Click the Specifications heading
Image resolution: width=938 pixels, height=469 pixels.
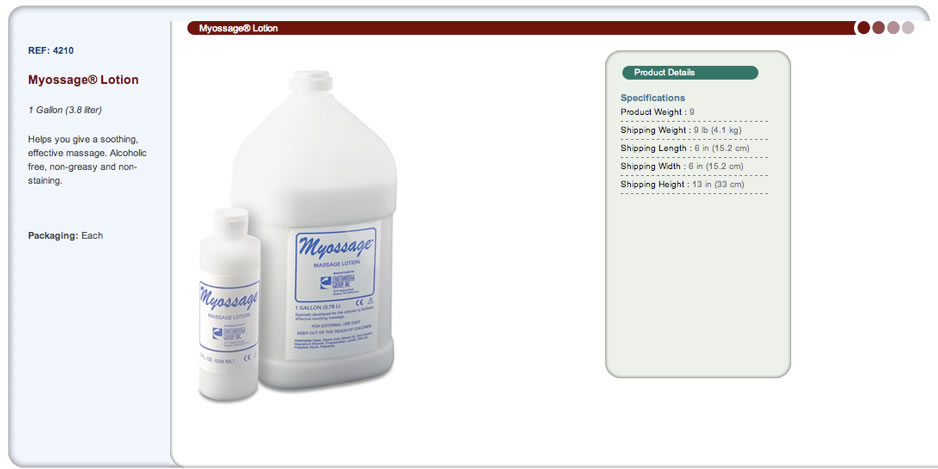(x=653, y=98)
